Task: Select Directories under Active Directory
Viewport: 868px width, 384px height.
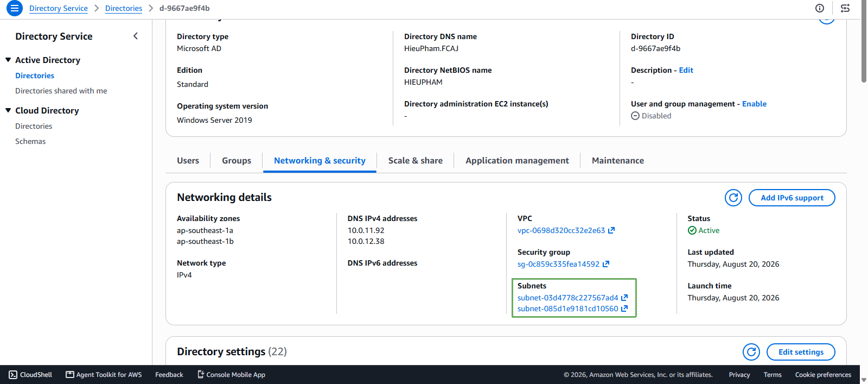Action: [35, 75]
